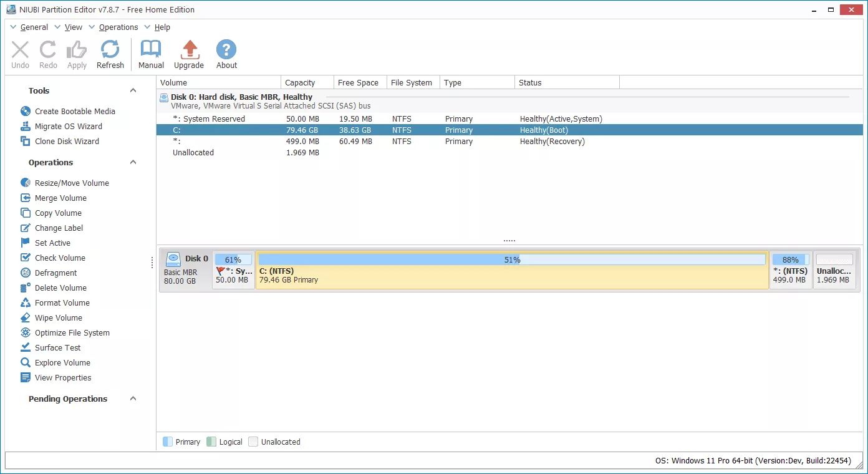Open the About question-mark icon
This screenshot has width=868, height=474.
(x=226, y=50)
